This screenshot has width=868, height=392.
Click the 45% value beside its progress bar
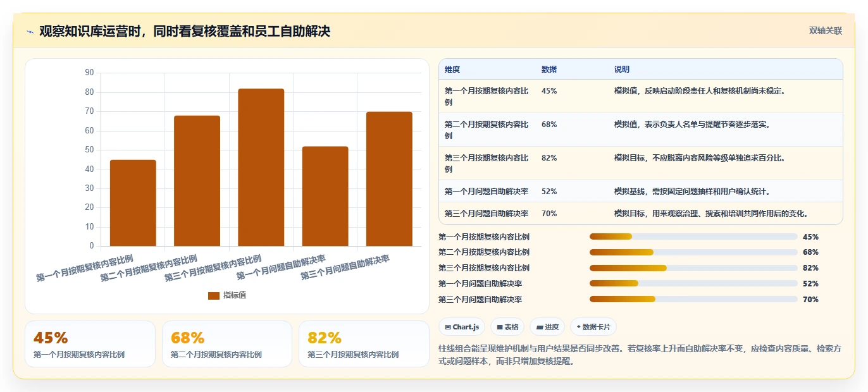click(810, 237)
